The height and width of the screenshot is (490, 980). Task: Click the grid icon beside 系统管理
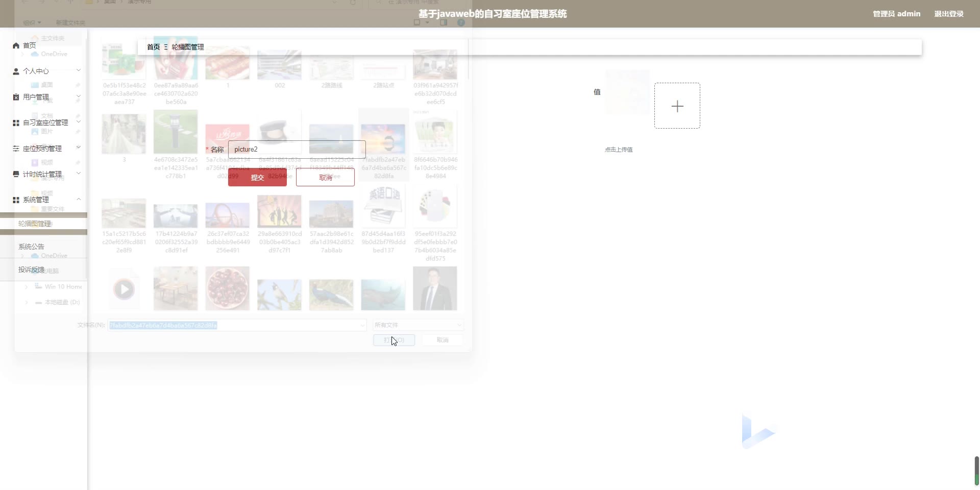click(x=16, y=200)
